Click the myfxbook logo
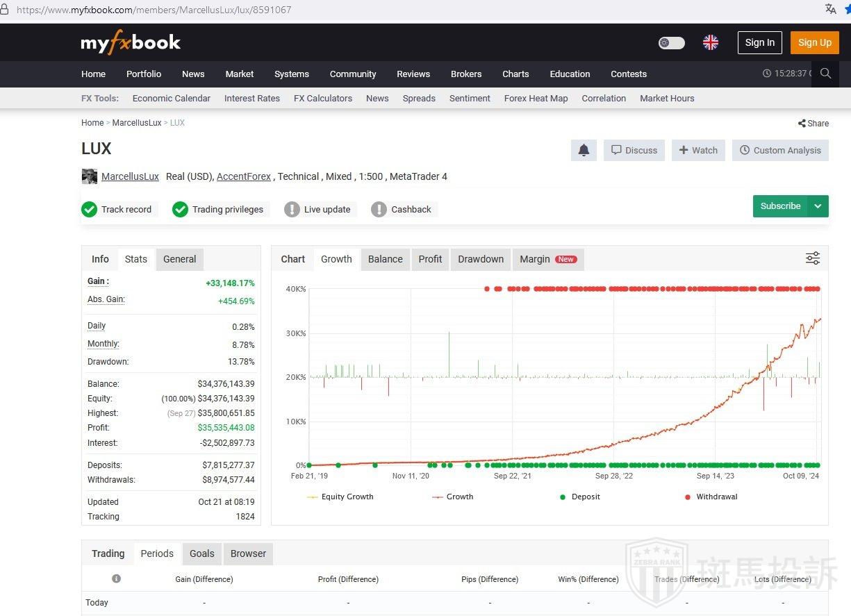 131,42
